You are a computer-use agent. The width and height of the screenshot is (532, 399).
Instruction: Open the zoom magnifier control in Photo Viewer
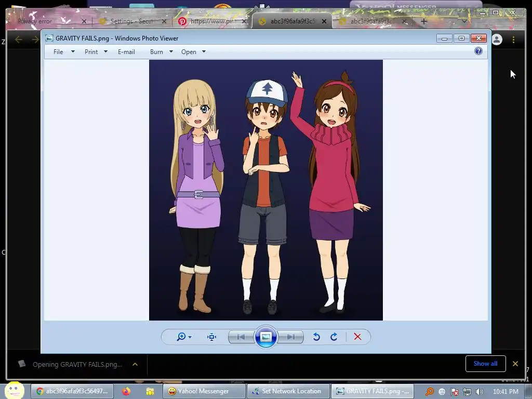[x=181, y=337]
